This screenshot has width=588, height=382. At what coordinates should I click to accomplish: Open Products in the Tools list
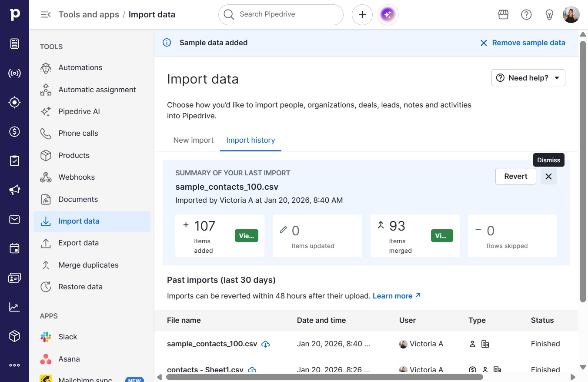tap(92, 155)
